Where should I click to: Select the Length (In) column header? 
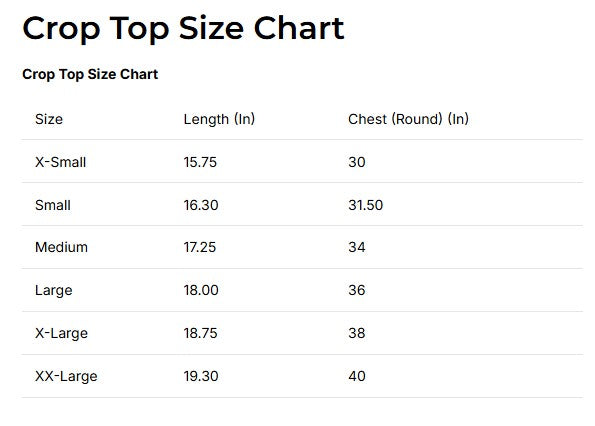219,119
